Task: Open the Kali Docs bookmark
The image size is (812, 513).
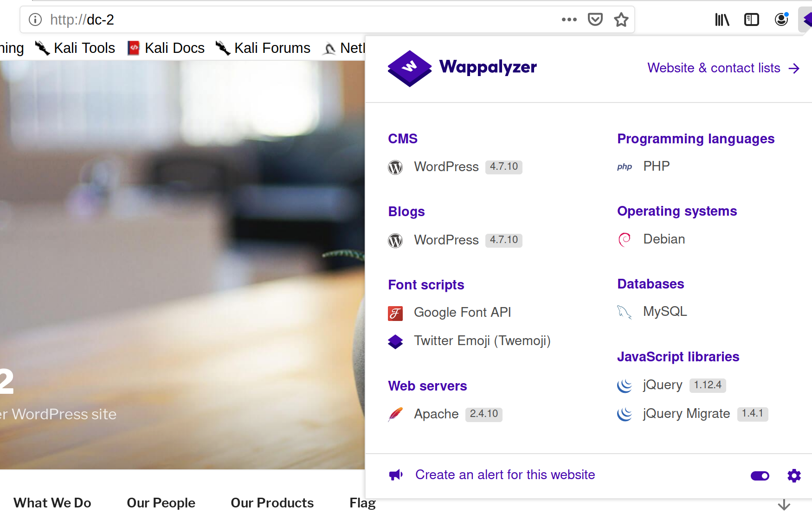Action: click(166, 48)
